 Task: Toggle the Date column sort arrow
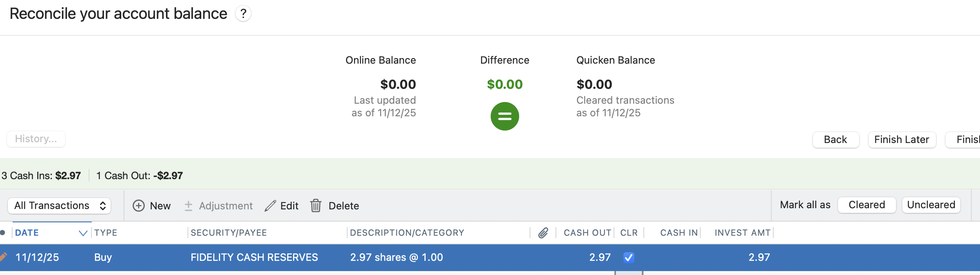(x=83, y=233)
